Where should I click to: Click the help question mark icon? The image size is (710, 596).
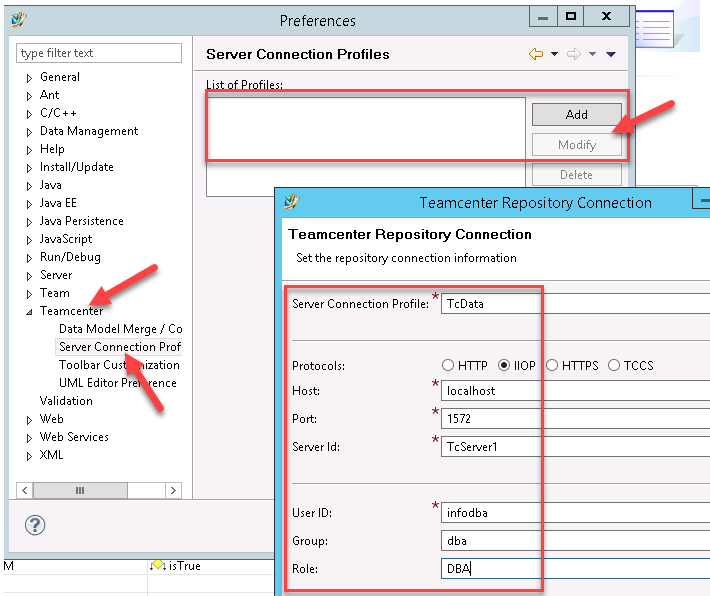click(x=35, y=525)
